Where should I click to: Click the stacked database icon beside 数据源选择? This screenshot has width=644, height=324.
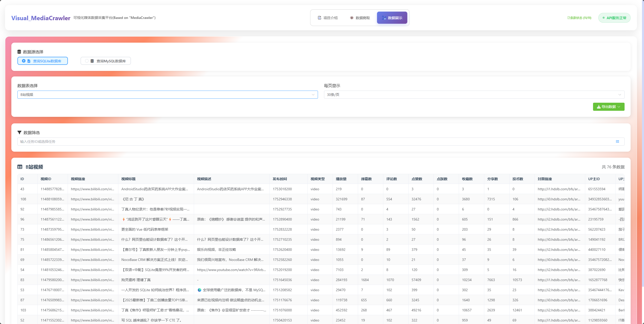[x=19, y=52]
